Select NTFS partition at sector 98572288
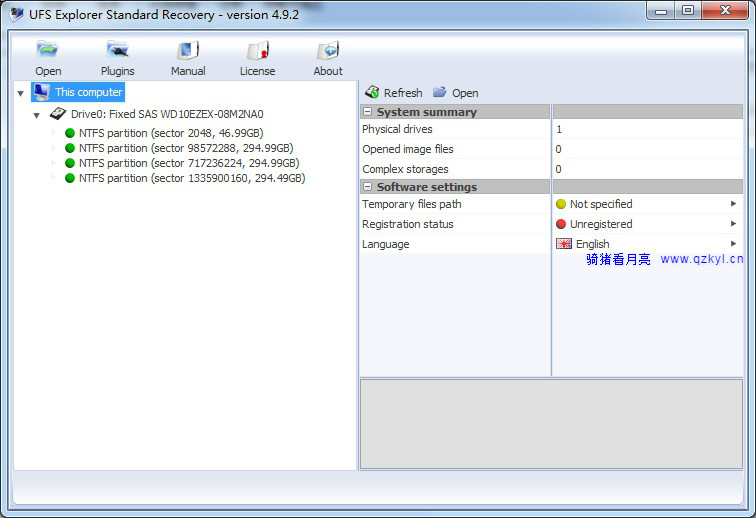The width and height of the screenshot is (756, 518). tap(186, 148)
